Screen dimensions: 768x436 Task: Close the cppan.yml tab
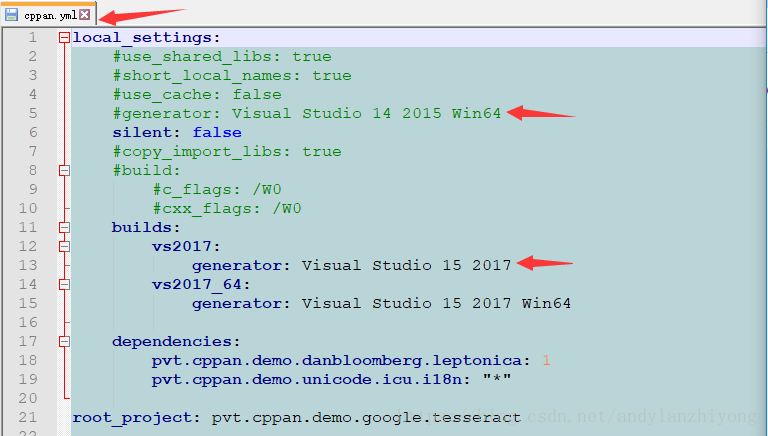tap(85, 15)
